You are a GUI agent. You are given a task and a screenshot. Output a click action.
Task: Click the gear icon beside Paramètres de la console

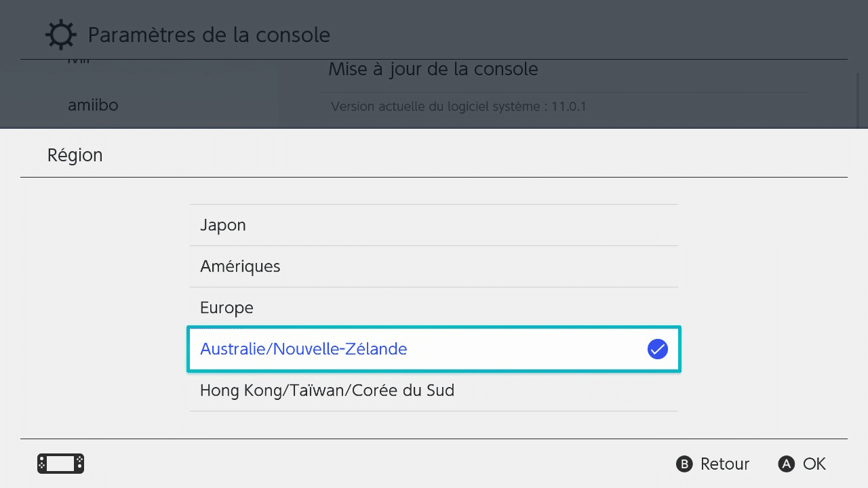61,35
